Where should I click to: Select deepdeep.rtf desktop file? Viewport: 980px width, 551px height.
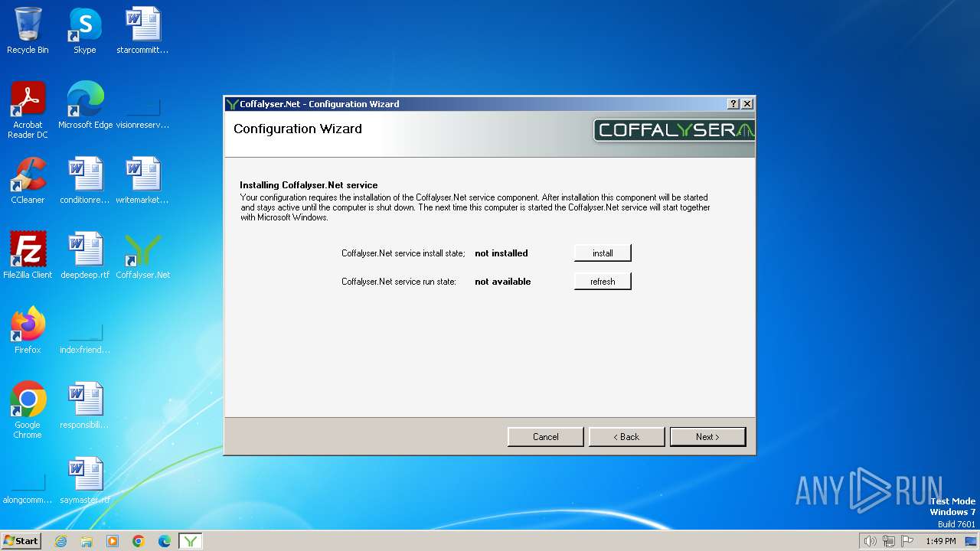pyautogui.click(x=85, y=256)
